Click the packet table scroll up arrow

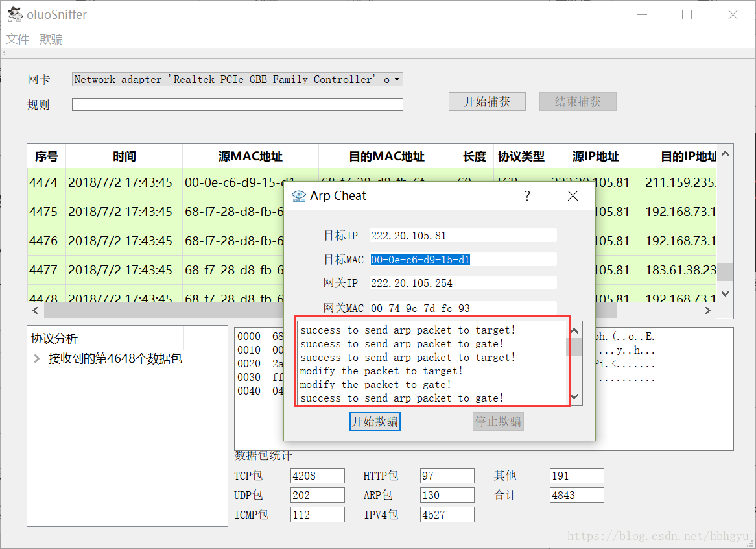[725, 154]
